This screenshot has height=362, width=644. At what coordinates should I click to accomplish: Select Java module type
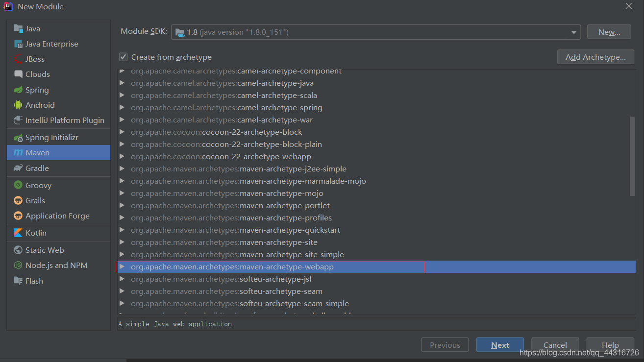point(59,29)
